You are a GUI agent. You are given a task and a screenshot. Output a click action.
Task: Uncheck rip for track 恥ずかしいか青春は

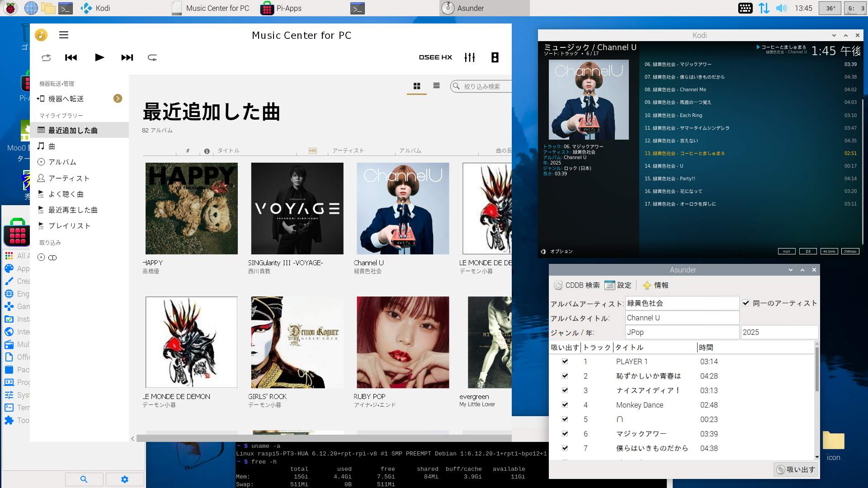coord(565,376)
